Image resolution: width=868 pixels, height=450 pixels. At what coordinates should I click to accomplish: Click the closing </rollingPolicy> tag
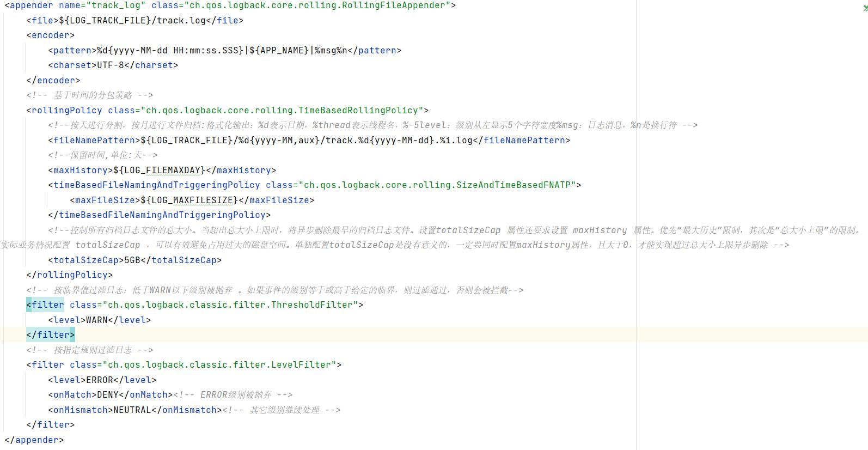click(70, 275)
